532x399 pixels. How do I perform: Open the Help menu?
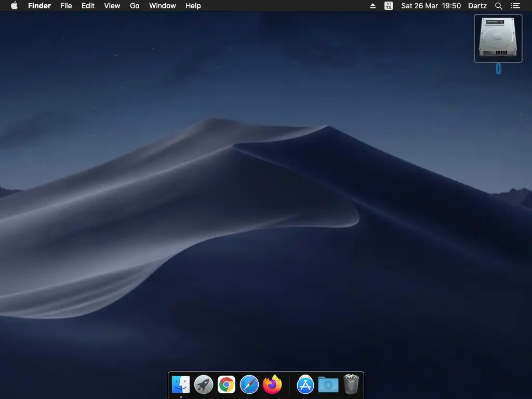pyautogui.click(x=193, y=6)
